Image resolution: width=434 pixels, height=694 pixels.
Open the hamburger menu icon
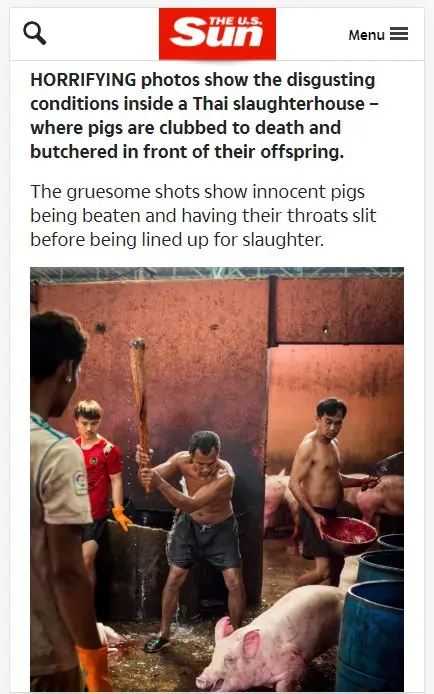[399, 34]
